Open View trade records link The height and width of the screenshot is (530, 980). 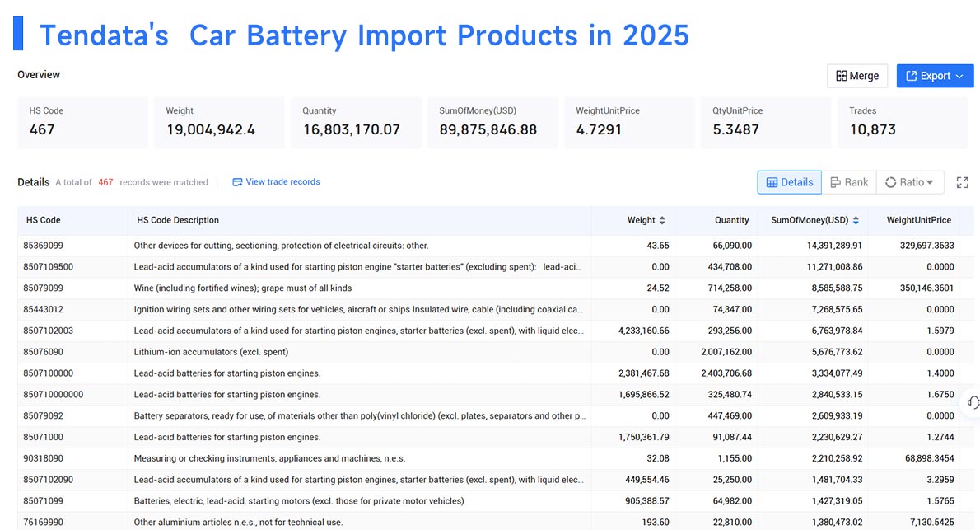276,182
